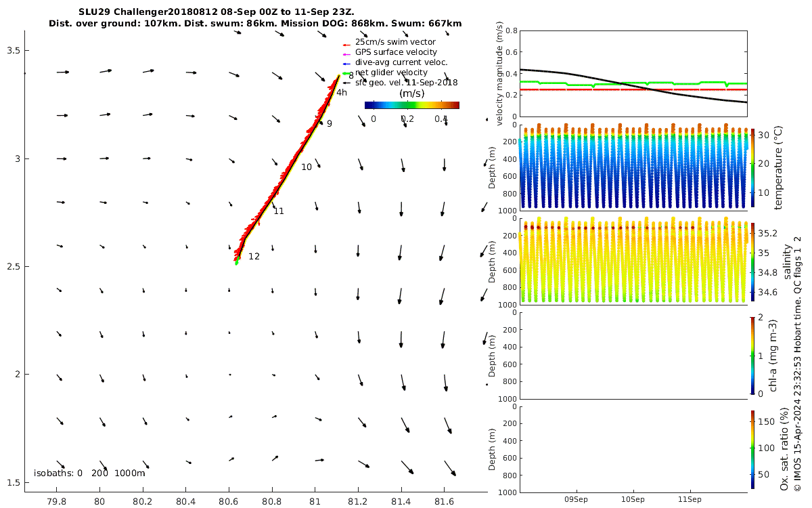Image resolution: width=812 pixels, height=508 pixels.
Task: Click the map longitude tick '79.8'
Action: (57, 502)
